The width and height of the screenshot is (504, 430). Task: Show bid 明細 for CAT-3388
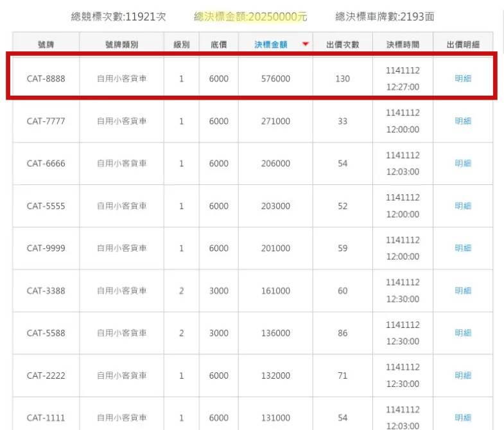point(463,290)
